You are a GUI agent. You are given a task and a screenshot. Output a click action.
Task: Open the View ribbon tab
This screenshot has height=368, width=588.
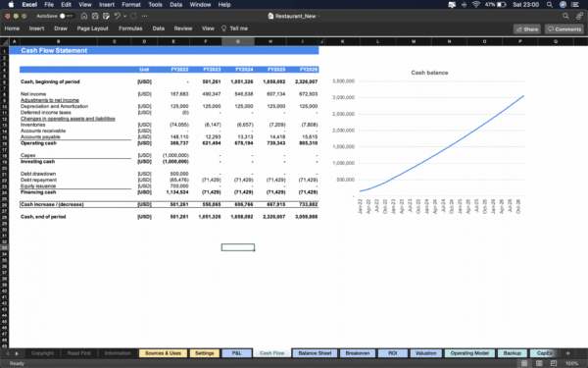point(208,28)
